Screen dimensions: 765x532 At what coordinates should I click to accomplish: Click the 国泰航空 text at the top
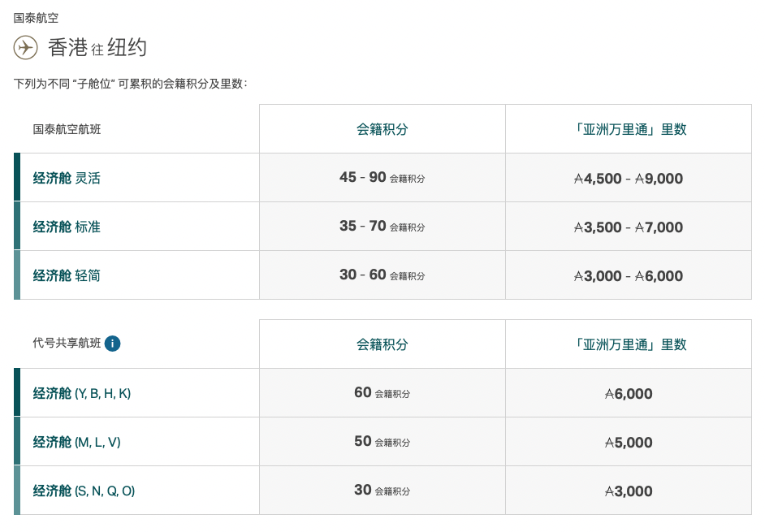(x=36, y=18)
